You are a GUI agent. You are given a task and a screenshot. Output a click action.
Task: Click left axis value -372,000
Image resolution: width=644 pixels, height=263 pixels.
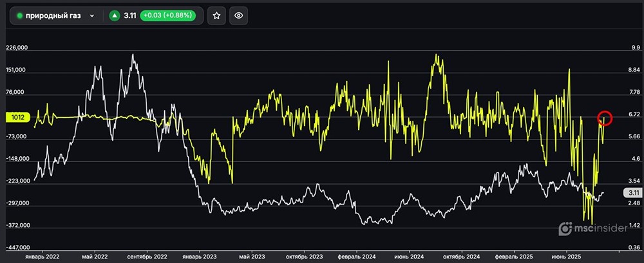click(17, 225)
